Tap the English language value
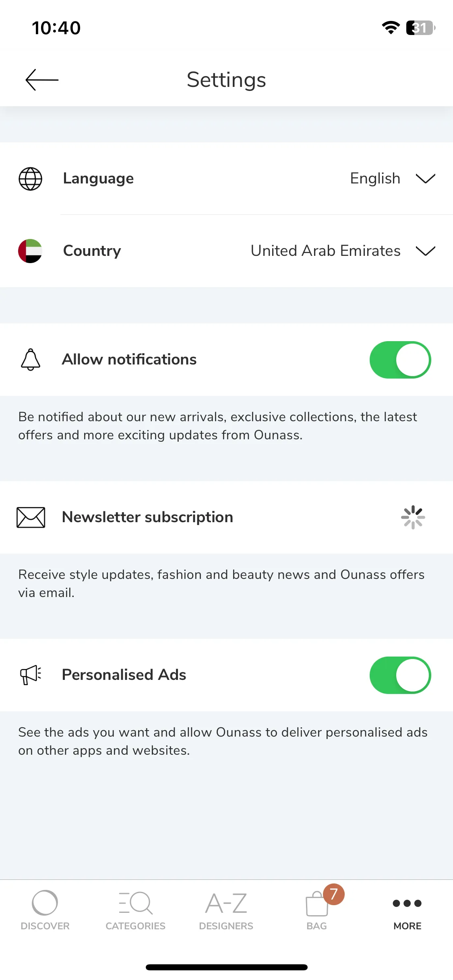 pos(375,178)
